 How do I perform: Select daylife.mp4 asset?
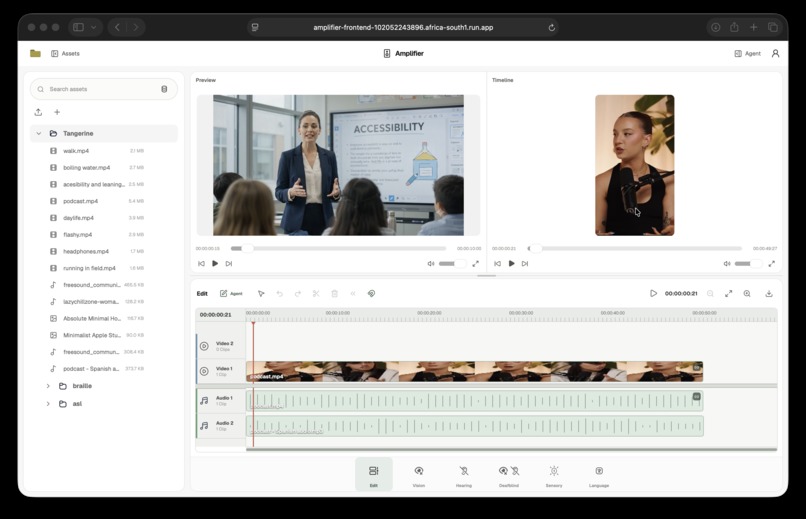(x=97, y=218)
